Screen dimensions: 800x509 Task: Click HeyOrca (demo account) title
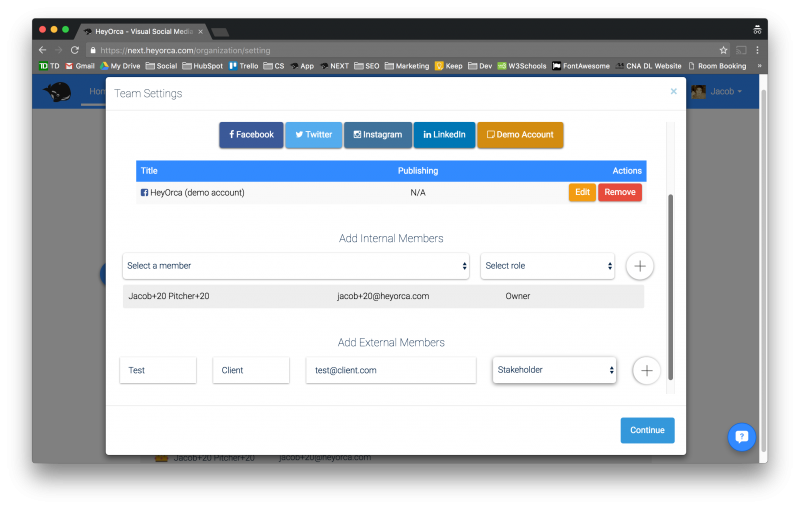[x=197, y=193]
